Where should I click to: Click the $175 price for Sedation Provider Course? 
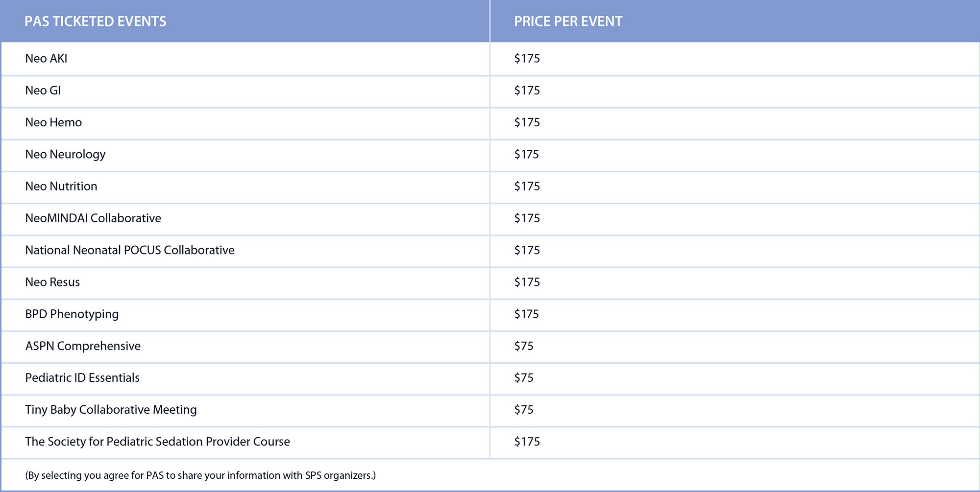tap(527, 442)
